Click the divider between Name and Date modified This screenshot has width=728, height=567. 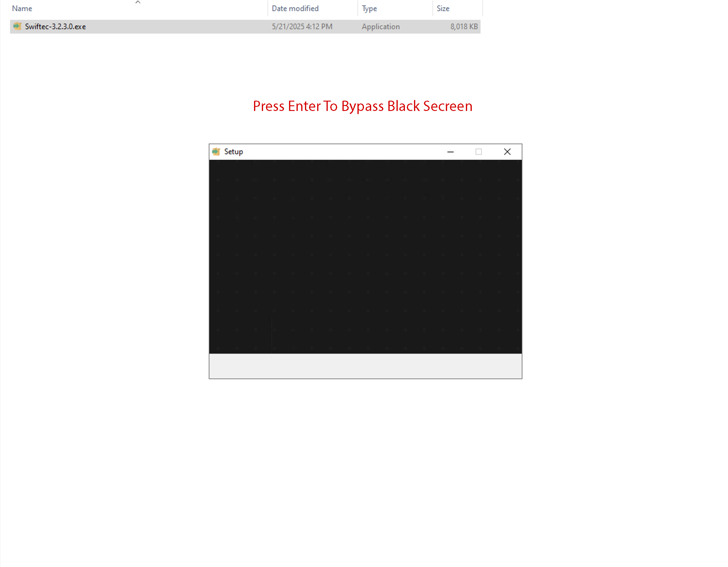click(268, 9)
